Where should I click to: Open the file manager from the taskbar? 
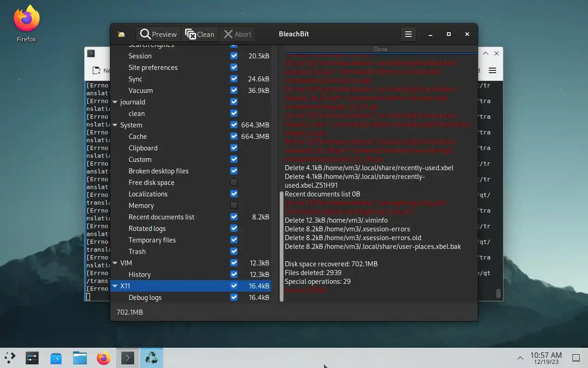pyautogui.click(x=80, y=358)
